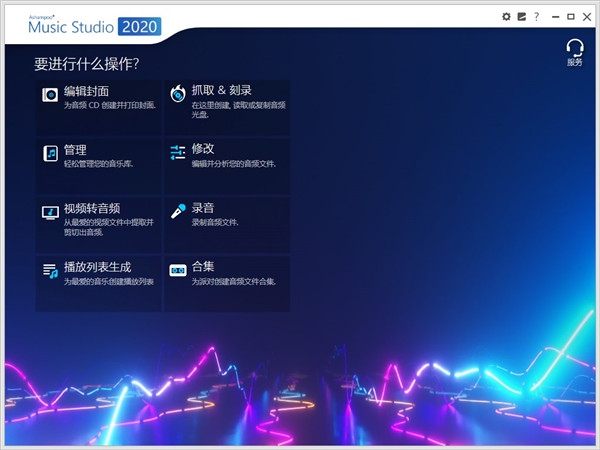The width and height of the screenshot is (600, 450).
Task: Open the 服务 headset service icon
Action: pyautogui.click(x=575, y=52)
